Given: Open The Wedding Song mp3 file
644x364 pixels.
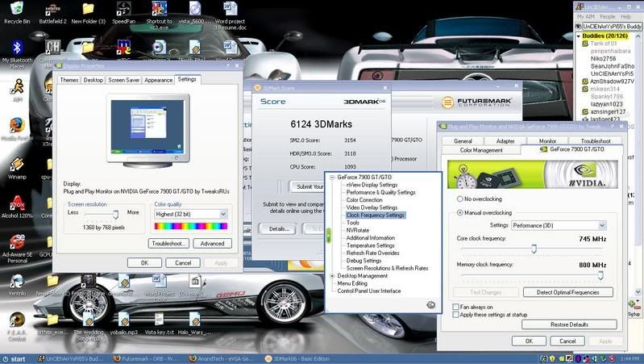Looking at the screenshot, I should point(88,327).
